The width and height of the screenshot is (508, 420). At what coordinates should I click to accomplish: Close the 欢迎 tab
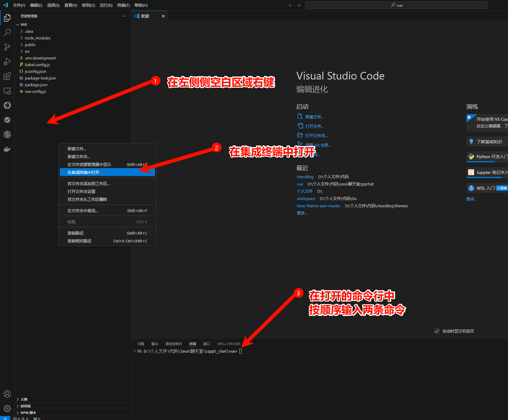[x=163, y=16]
